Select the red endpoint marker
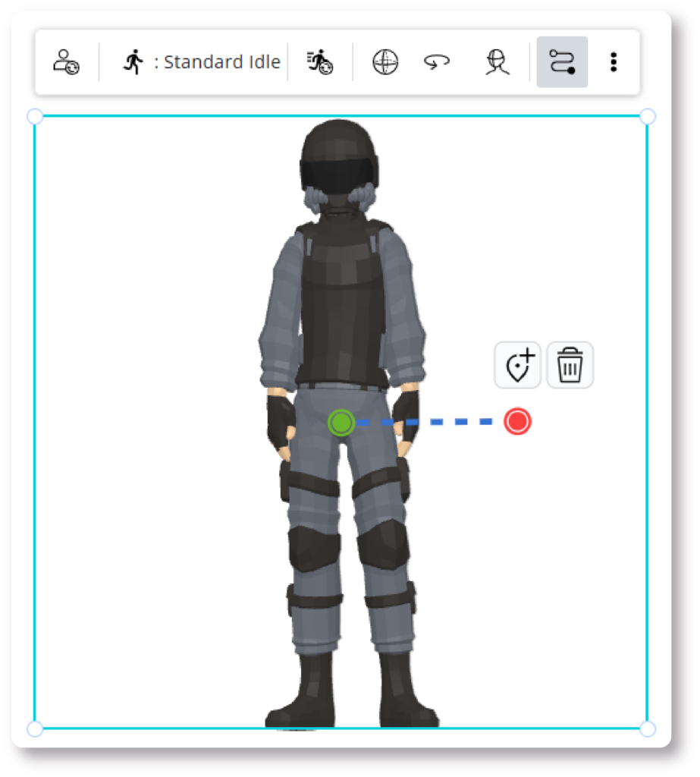Screen dimensions: 700x777 pyautogui.click(x=516, y=420)
